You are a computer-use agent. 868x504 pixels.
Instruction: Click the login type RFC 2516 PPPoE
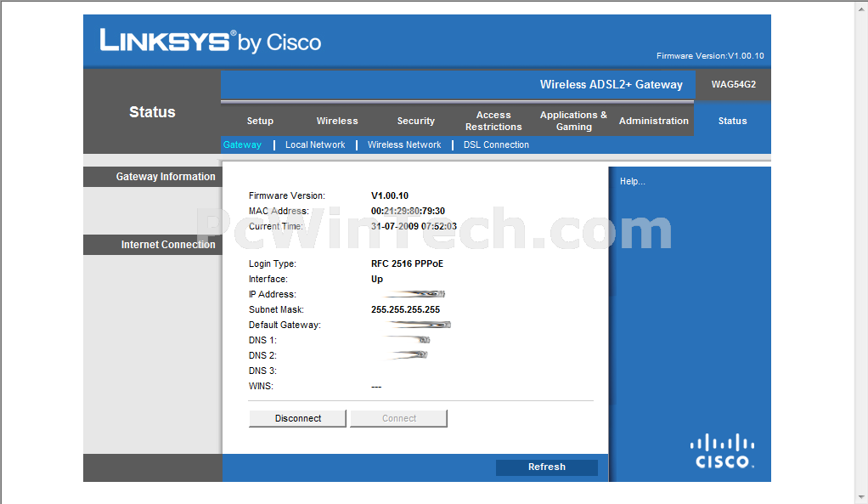point(407,263)
